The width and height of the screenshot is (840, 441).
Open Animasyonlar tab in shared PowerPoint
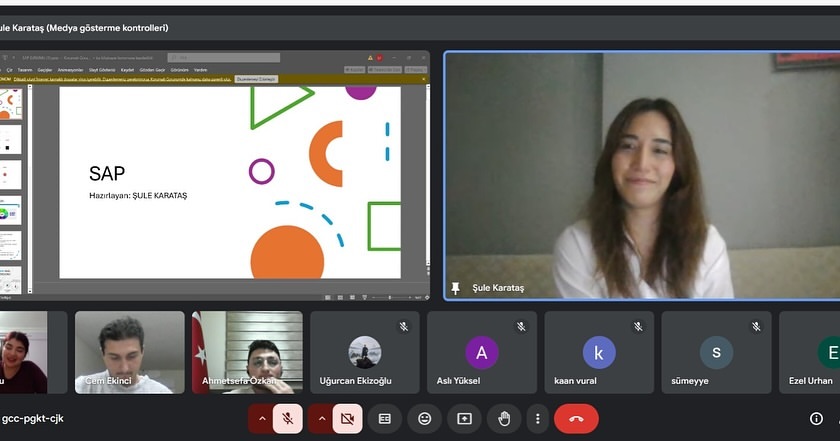tap(70, 70)
